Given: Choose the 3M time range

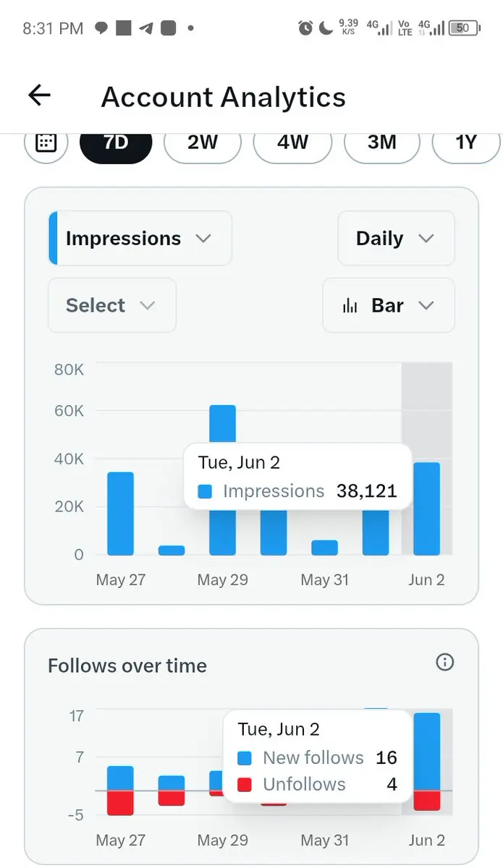Looking at the screenshot, I should click(x=382, y=142).
